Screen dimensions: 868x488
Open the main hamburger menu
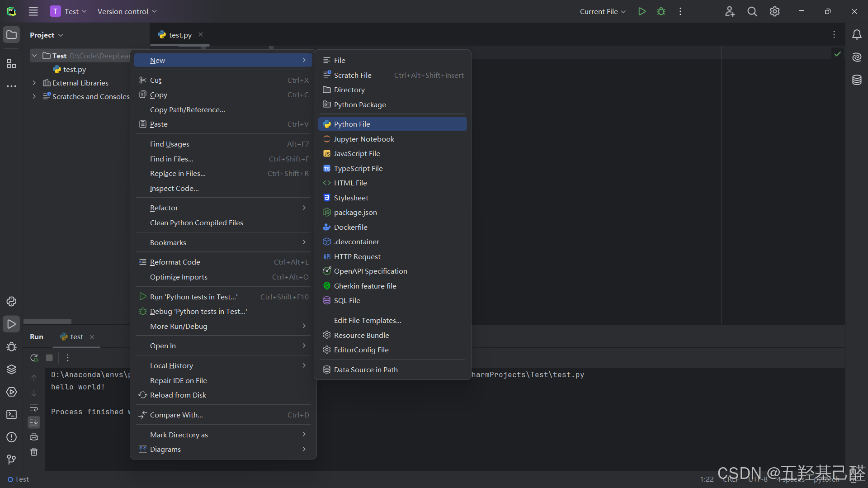(x=33, y=11)
